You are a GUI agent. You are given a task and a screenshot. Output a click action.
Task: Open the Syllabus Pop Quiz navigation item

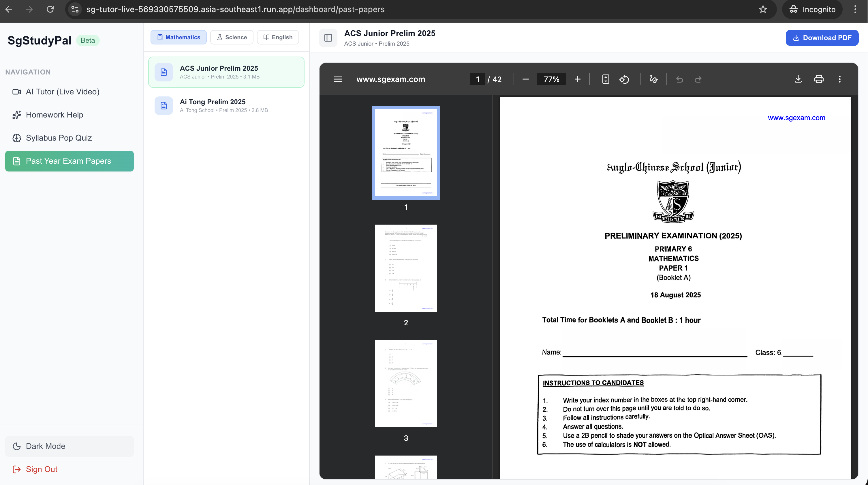point(59,138)
